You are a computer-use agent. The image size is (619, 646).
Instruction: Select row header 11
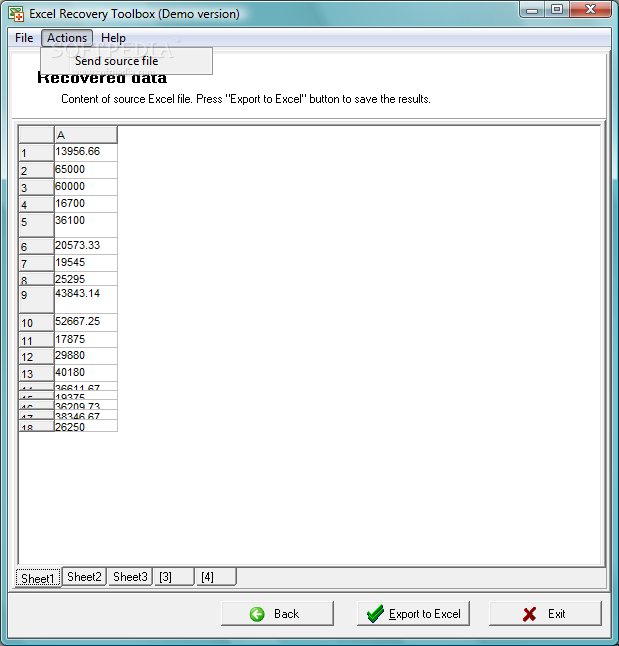37,340
